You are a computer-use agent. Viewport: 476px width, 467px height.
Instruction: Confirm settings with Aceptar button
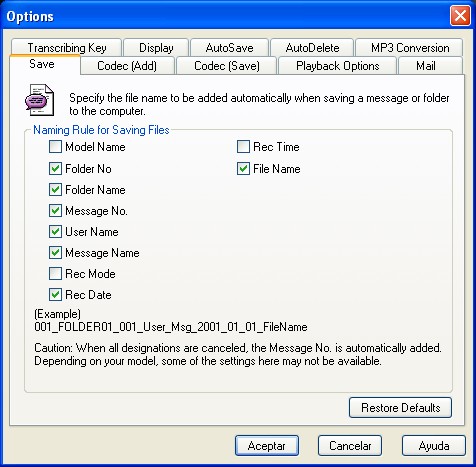(x=267, y=445)
